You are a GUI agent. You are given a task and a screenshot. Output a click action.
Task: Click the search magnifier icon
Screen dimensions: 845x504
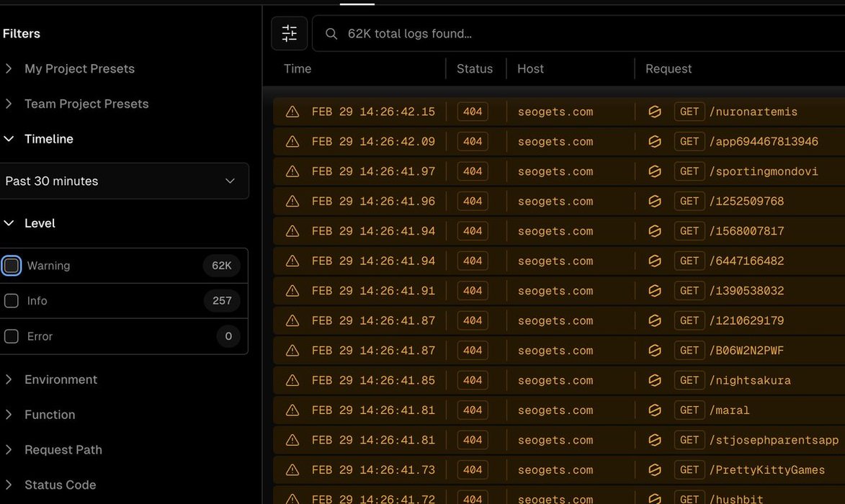[x=331, y=34]
